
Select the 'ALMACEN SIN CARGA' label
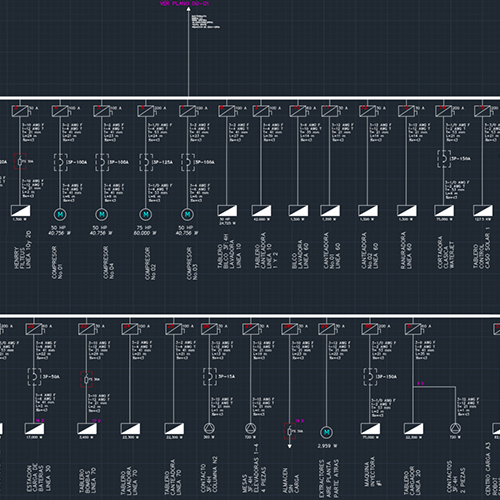(291, 481)
